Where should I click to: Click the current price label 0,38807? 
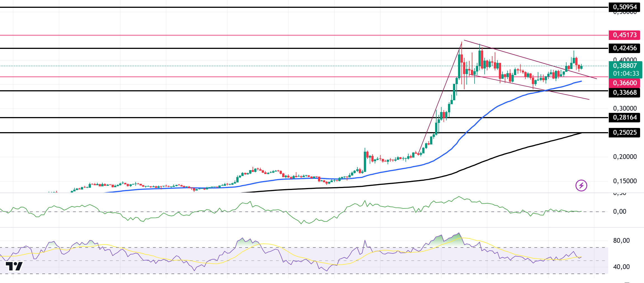(625, 66)
